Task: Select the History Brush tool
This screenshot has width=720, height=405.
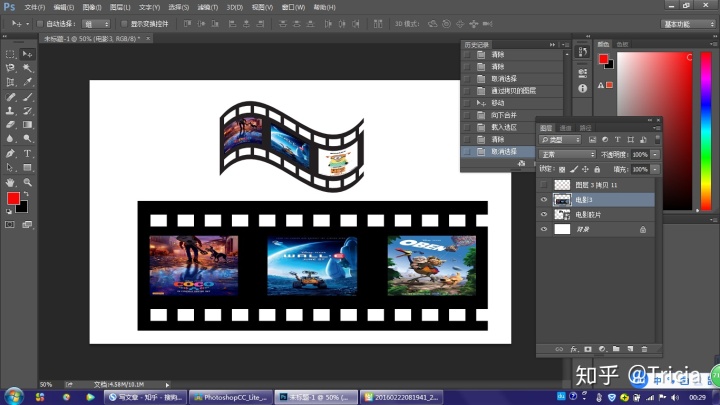Action: 27,111
